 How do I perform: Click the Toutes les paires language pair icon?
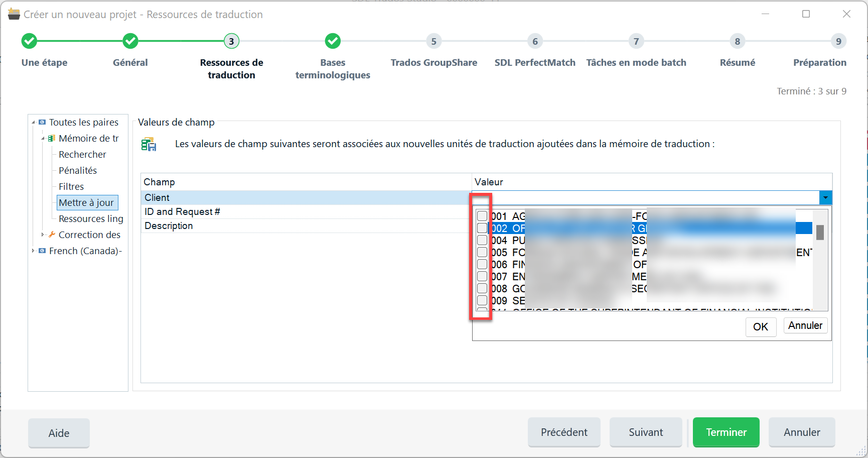point(42,122)
